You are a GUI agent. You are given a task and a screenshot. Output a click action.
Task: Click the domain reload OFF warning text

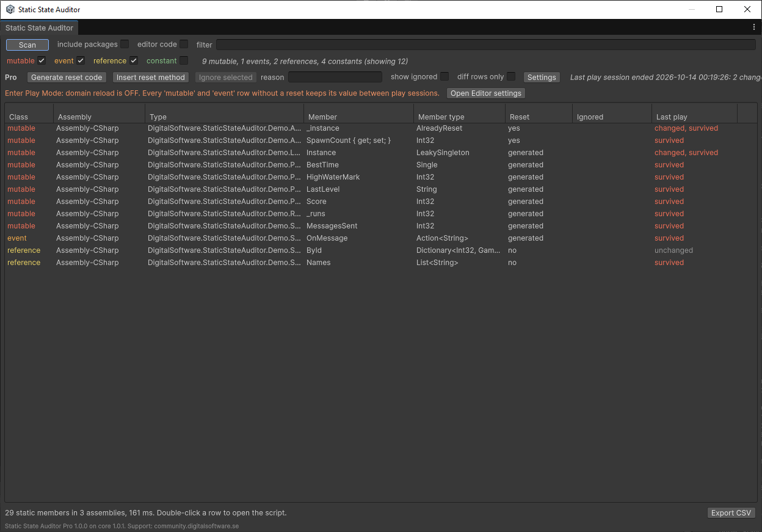tap(222, 93)
